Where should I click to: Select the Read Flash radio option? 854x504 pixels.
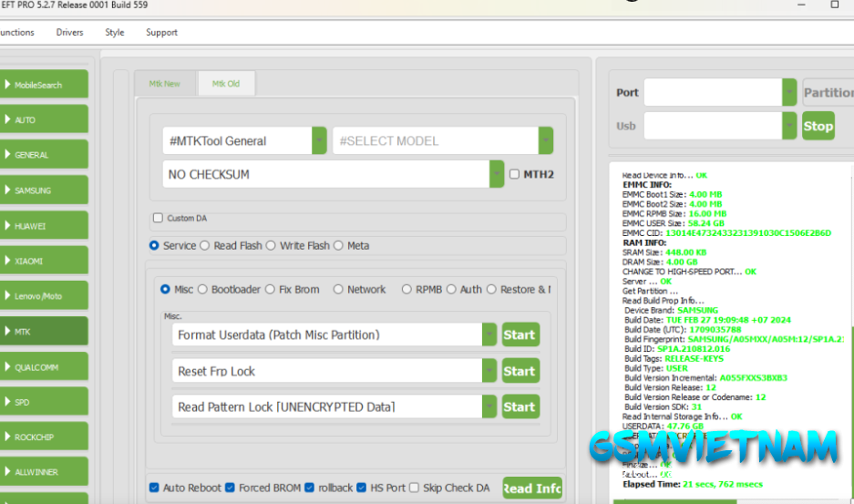[205, 245]
